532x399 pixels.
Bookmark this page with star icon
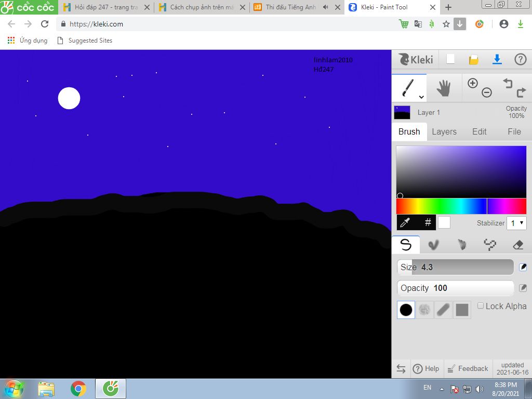point(446,24)
